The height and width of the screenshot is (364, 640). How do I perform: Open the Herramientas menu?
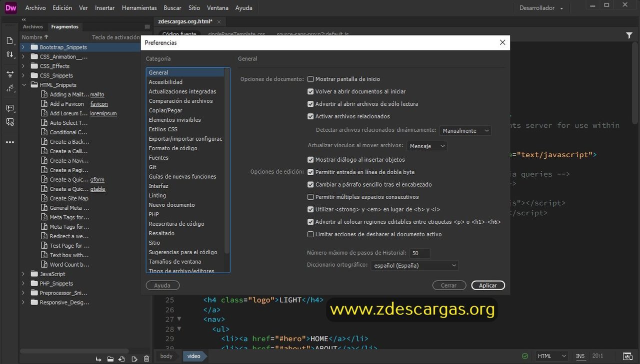coord(139,8)
